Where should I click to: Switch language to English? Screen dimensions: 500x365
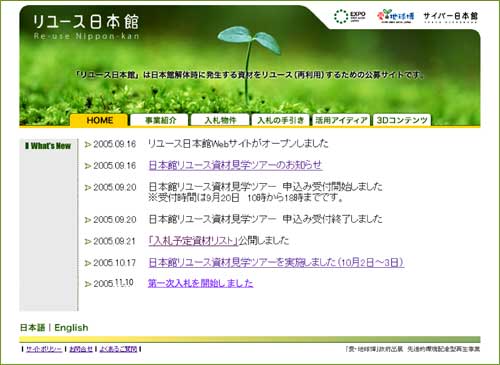(x=71, y=328)
